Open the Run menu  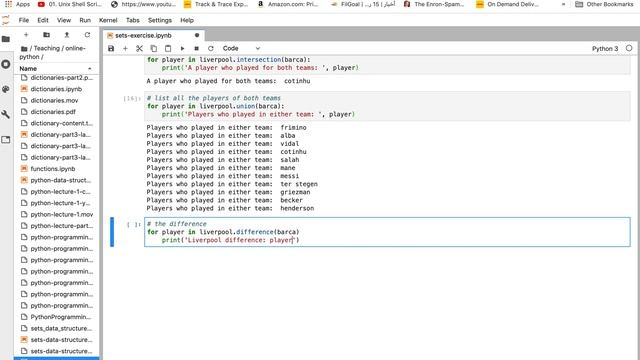click(x=85, y=20)
